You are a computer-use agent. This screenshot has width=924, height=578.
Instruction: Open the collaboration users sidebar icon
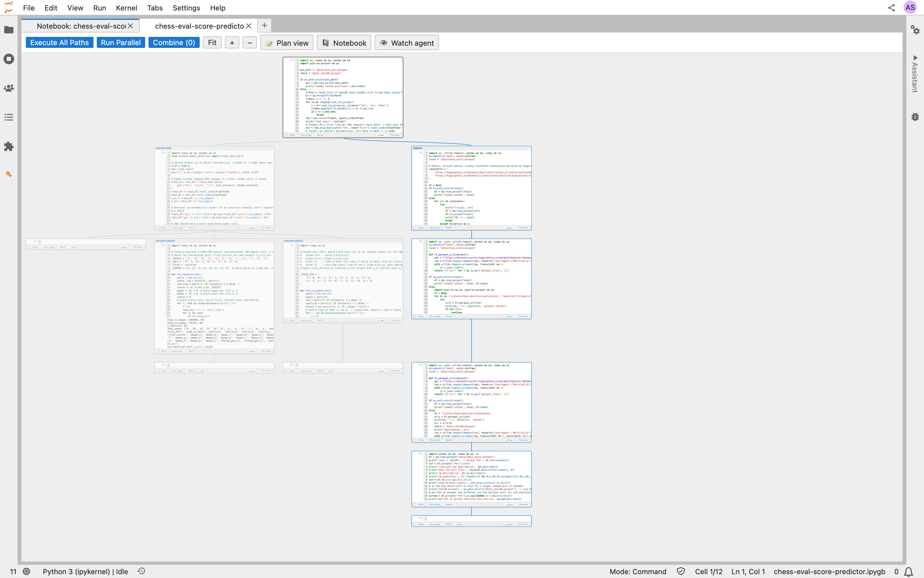[9, 88]
